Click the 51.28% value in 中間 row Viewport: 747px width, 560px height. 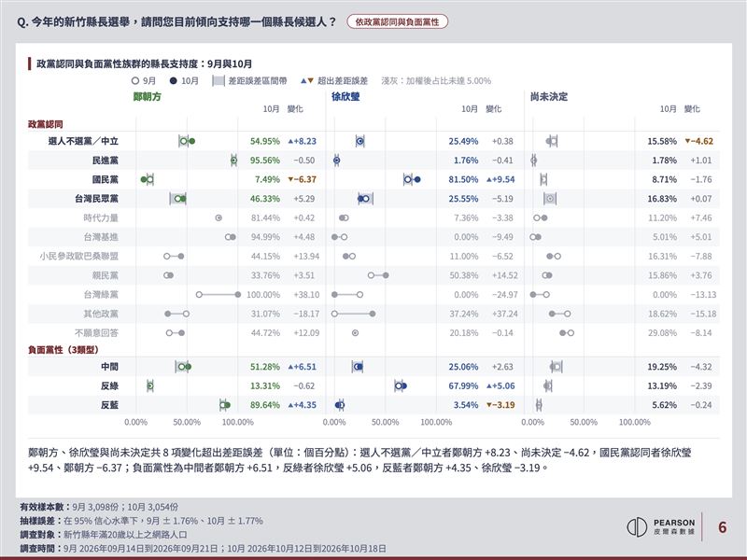[x=265, y=367]
